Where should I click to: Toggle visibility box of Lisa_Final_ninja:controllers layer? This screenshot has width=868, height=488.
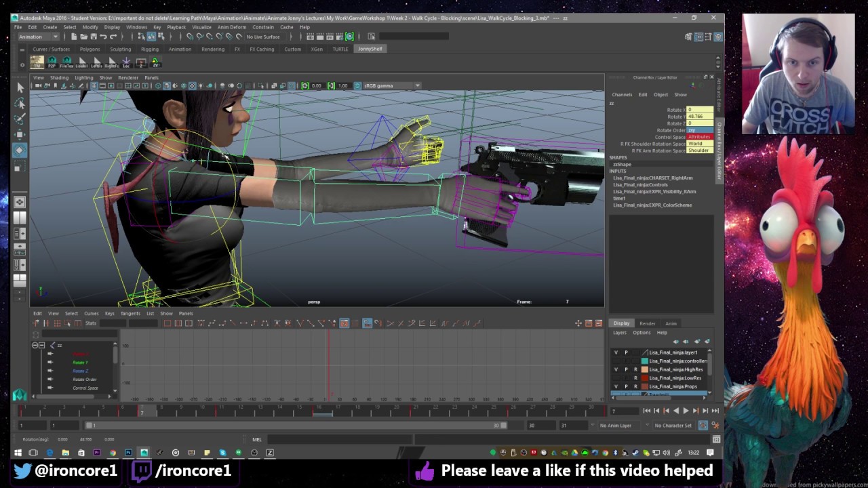(x=616, y=361)
